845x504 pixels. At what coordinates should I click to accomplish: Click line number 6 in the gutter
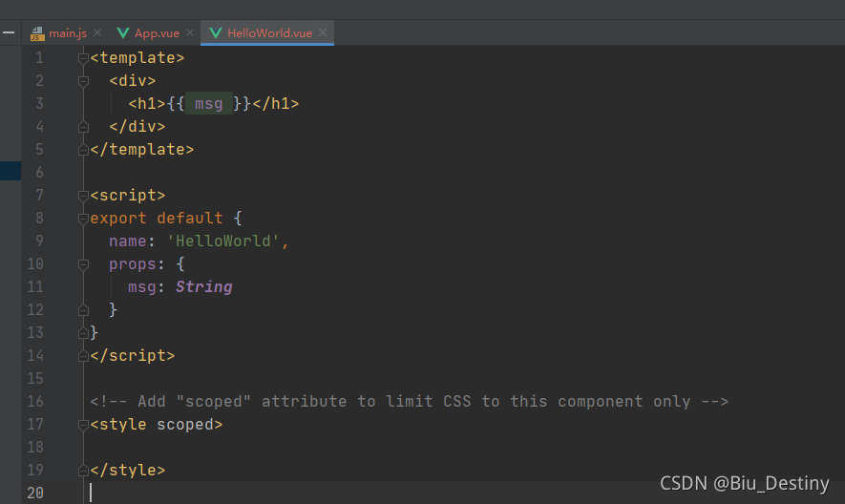(x=39, y=173)
